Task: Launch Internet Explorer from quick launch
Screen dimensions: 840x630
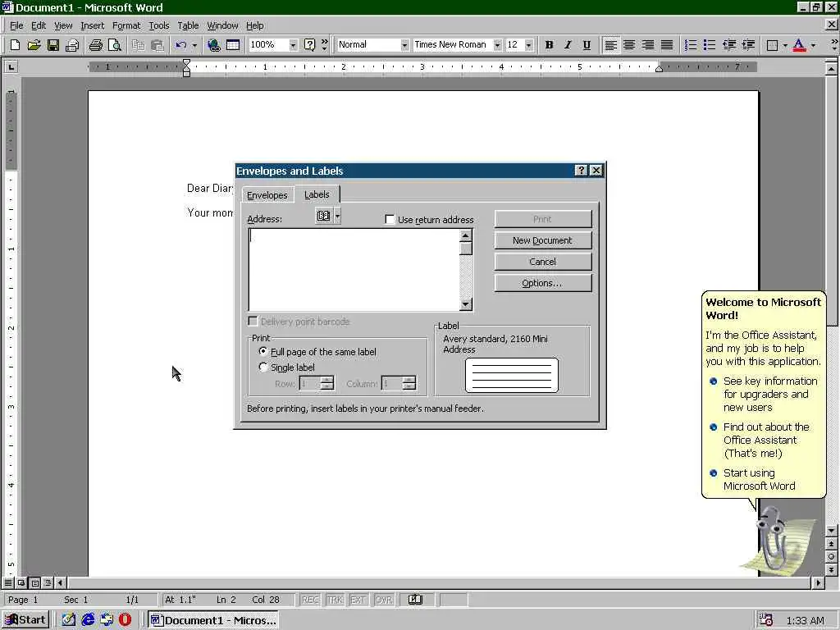Action: [87, 620]
